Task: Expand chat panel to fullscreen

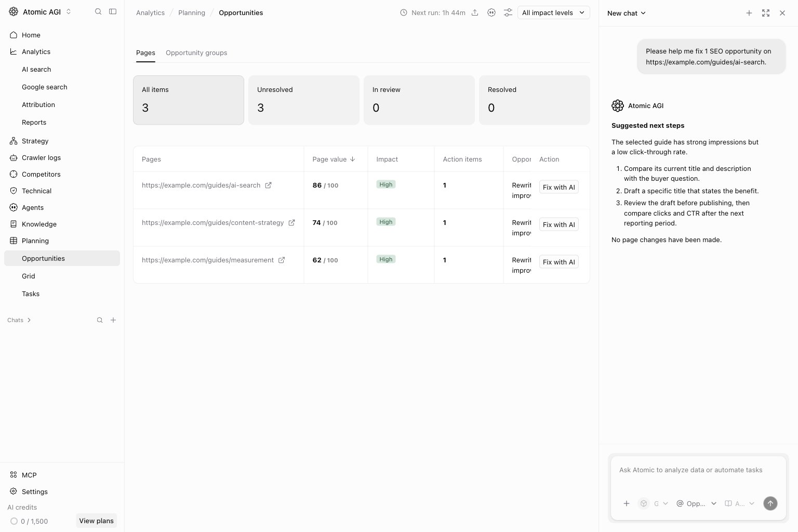Action: (766, 13)
